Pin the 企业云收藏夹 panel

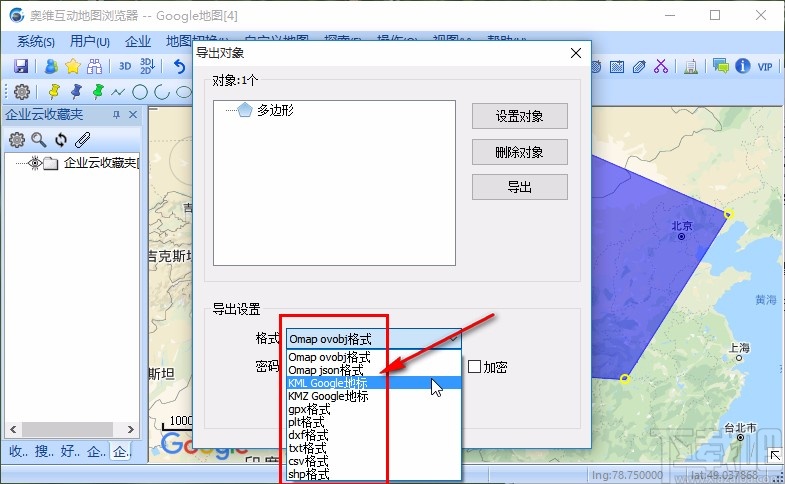116,115
